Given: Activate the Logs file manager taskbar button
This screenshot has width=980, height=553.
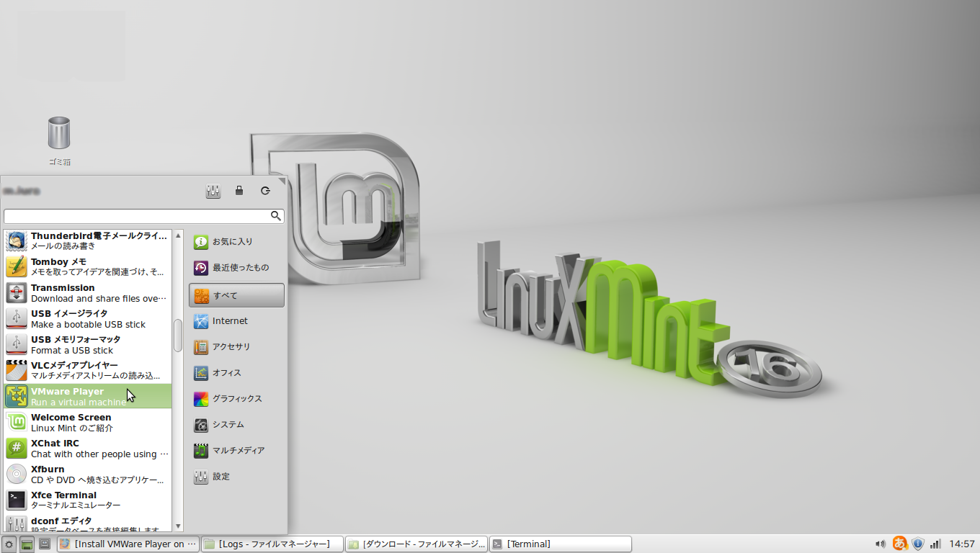Looking at the screenshot, I should pyautogui.click(x=272, y=544).
